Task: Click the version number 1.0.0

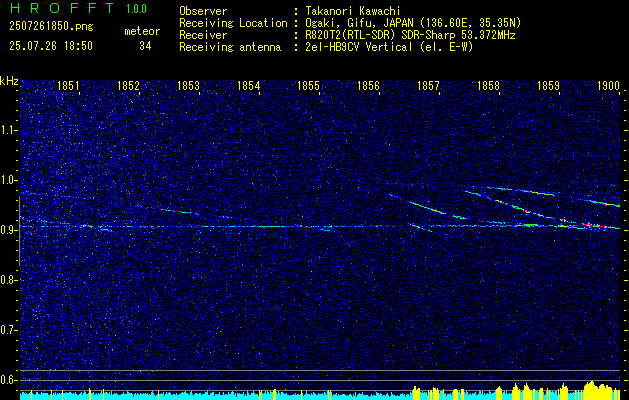Action: tap(136, 9)
